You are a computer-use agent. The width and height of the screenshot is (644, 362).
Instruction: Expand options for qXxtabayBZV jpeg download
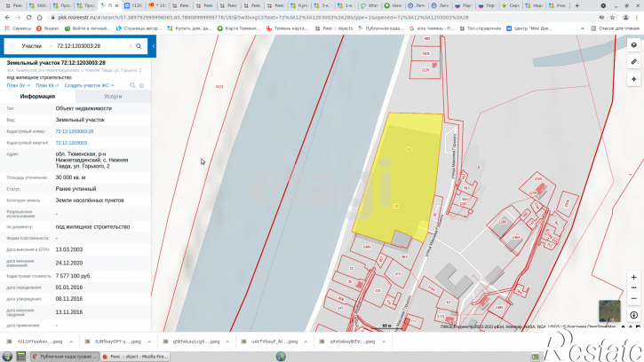click(384, 342)
